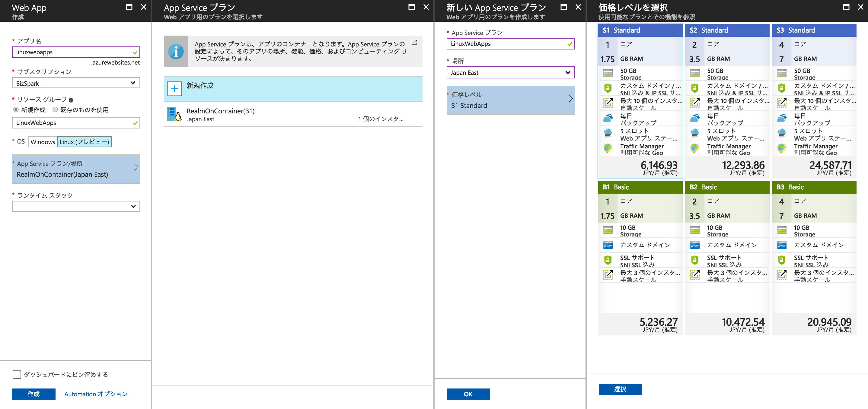Click S1 Standard Traffic Manager globe icon
The image size is (868, 409).
tap(608, 148)
